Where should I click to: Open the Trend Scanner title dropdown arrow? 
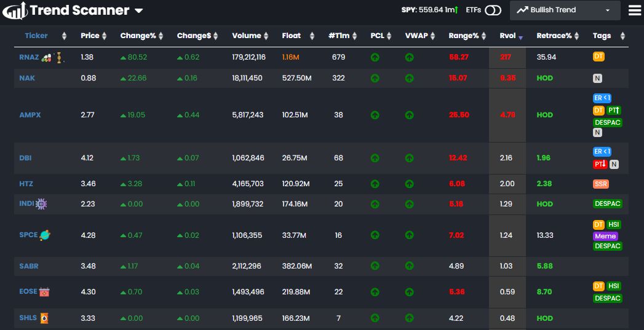[x=139, y=11]
